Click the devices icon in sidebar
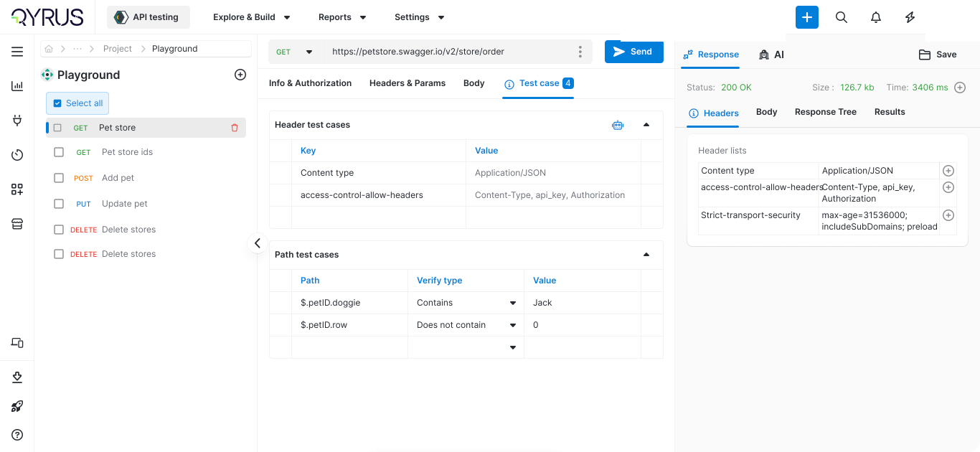Image resolution: width=980 pixels, height=452 pixels. pyautogui.click(x=17, y=343)
